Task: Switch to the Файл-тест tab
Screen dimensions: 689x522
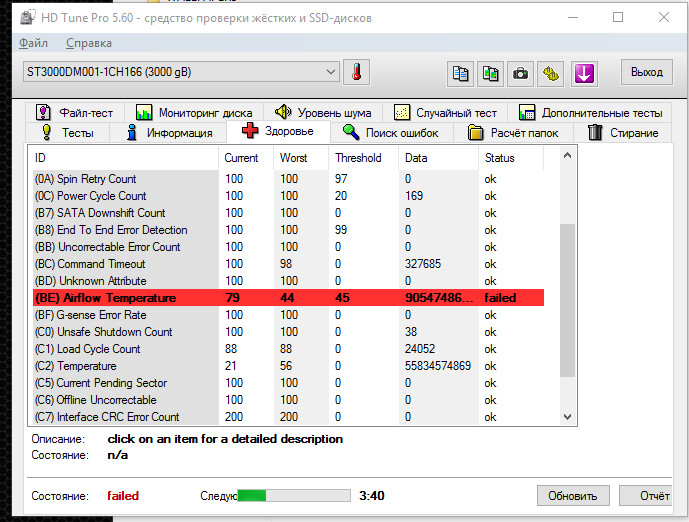Action: (x=74, y=113)
